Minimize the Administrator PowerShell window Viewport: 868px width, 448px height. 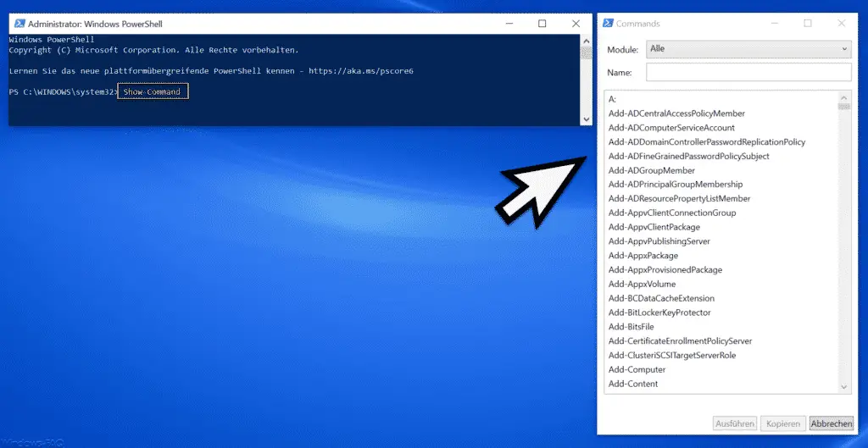509,24
